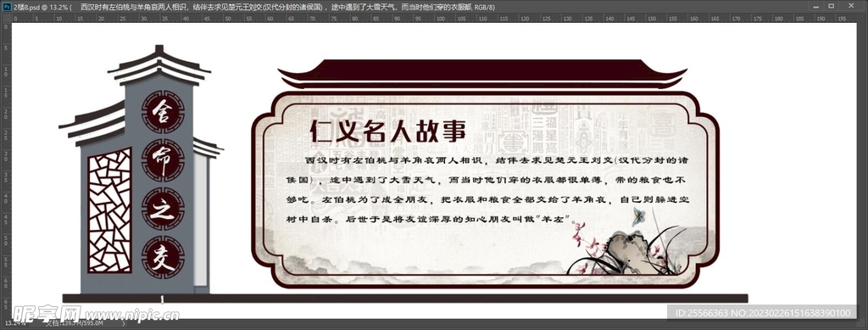Click the lattice window panel on canvas
Image resolution: width=868 pixels, height=330 pixels.
109,210
